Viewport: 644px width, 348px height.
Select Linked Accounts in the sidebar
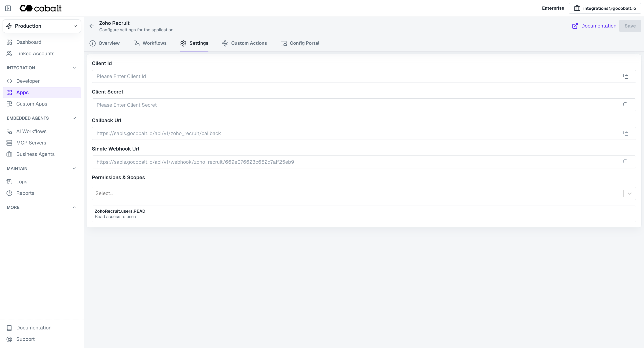[35, 53]
